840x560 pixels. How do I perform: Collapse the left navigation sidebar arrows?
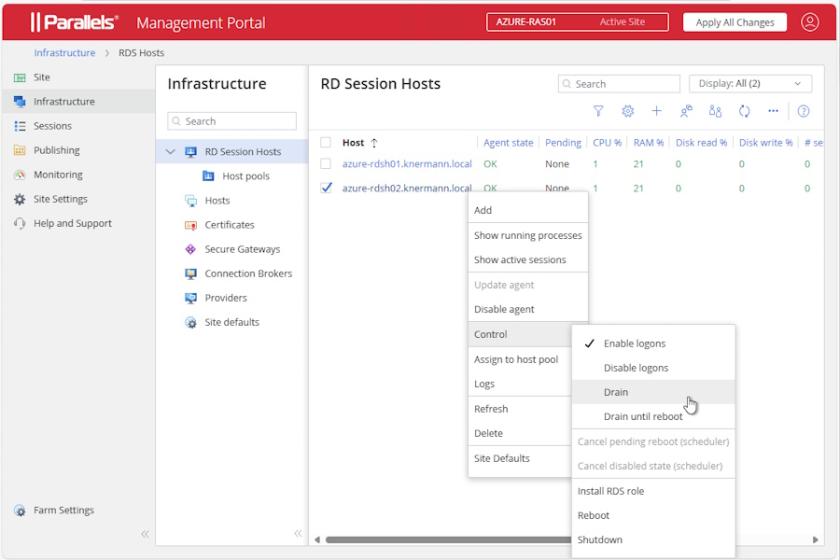tap(145, 534)
